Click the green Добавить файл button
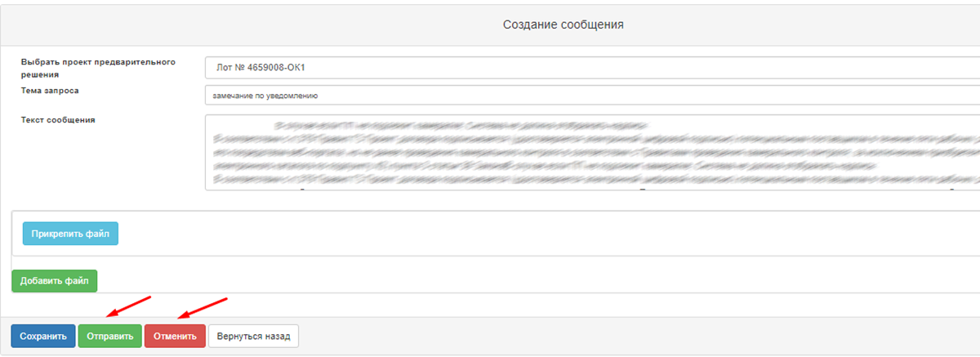 point(54,280)
